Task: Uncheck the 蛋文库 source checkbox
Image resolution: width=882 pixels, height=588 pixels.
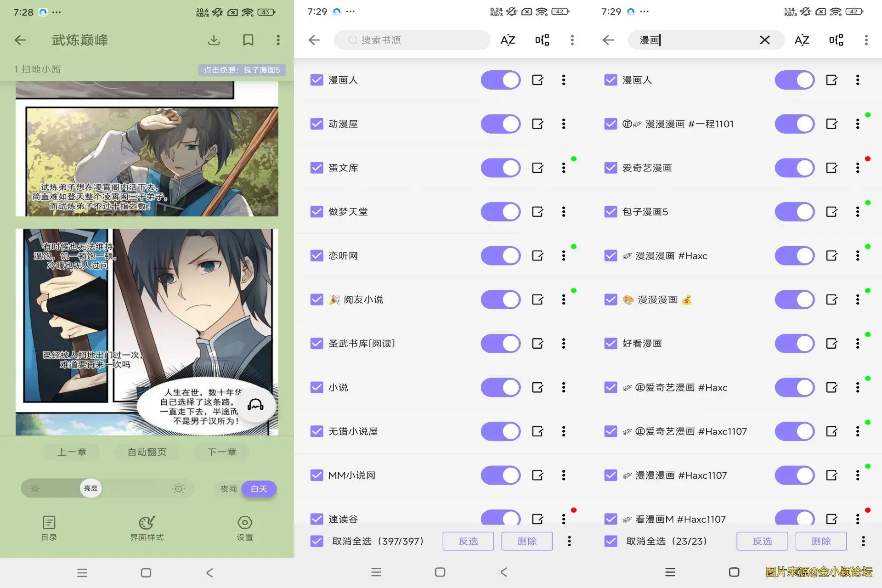Action: (317, 168)
